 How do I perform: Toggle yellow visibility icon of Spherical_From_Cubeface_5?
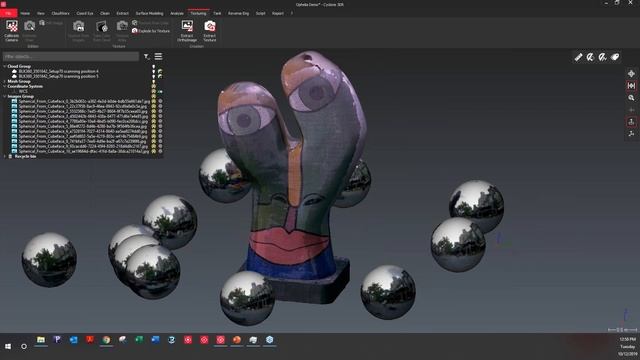(x=154, y=126)
